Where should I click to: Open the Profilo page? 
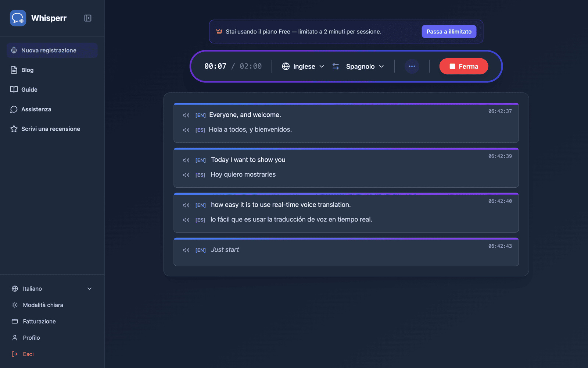point(52,338)
